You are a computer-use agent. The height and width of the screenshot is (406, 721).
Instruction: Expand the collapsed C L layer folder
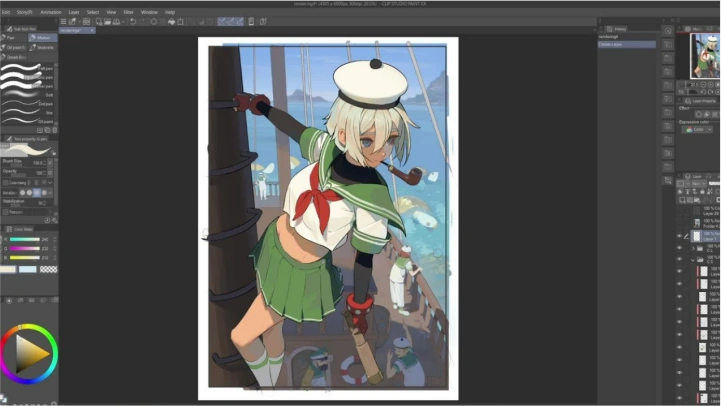693,248
